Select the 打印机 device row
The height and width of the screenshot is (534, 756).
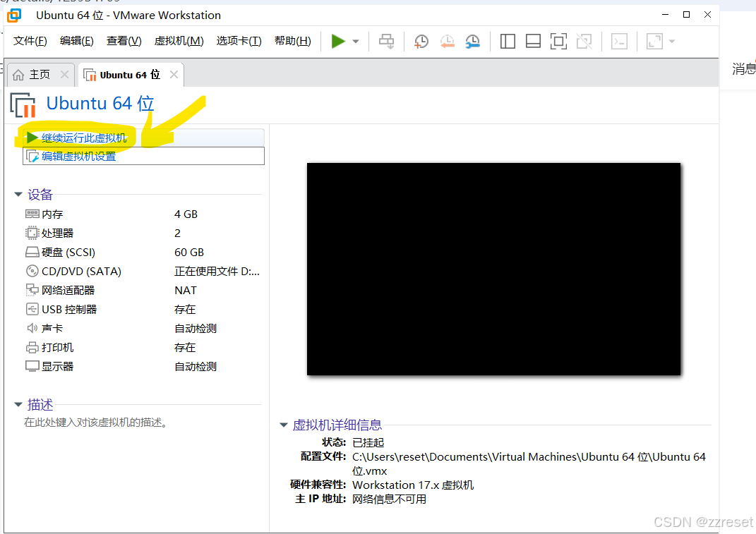pos(143,348)
